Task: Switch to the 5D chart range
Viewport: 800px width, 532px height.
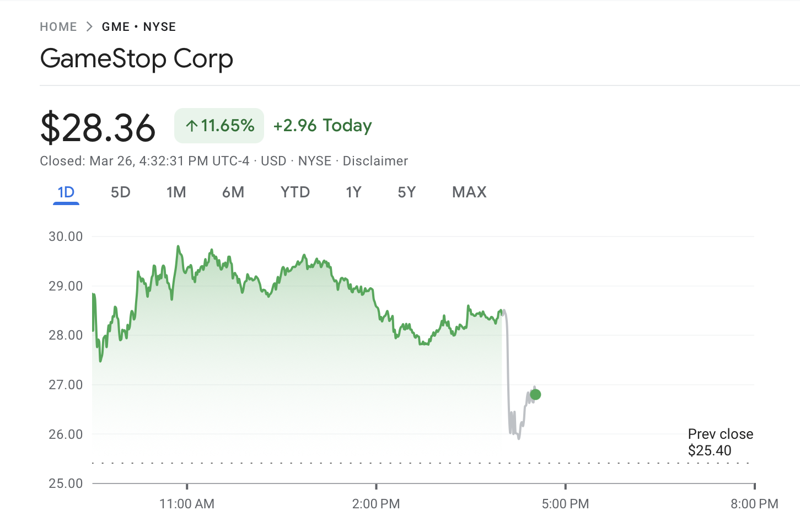Action: point(121,192)
